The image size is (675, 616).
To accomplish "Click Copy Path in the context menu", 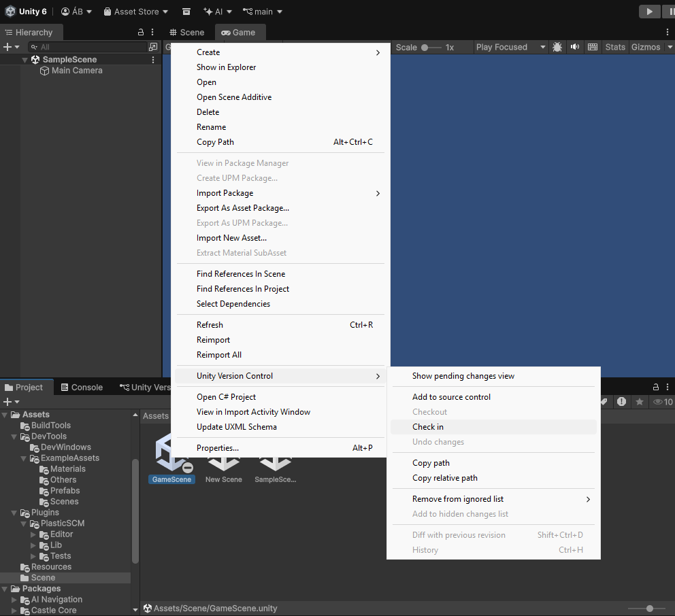I will point(215,141).
